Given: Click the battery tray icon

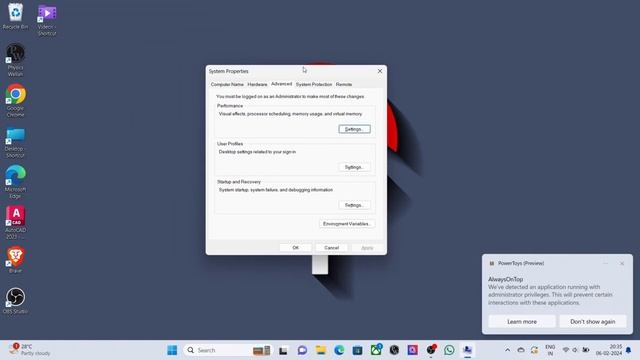Looking at the screenshot, I should (586, 350).
